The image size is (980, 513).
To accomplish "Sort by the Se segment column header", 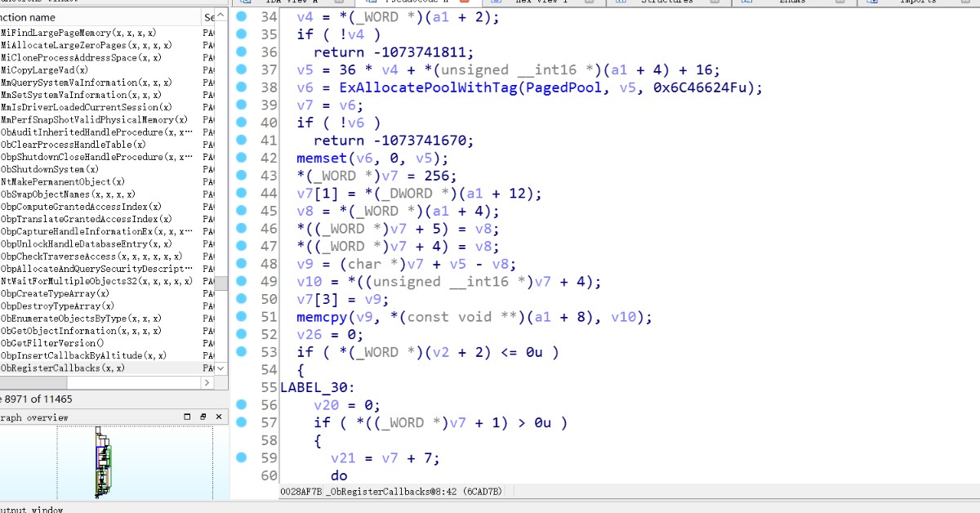I will (210, 17).
